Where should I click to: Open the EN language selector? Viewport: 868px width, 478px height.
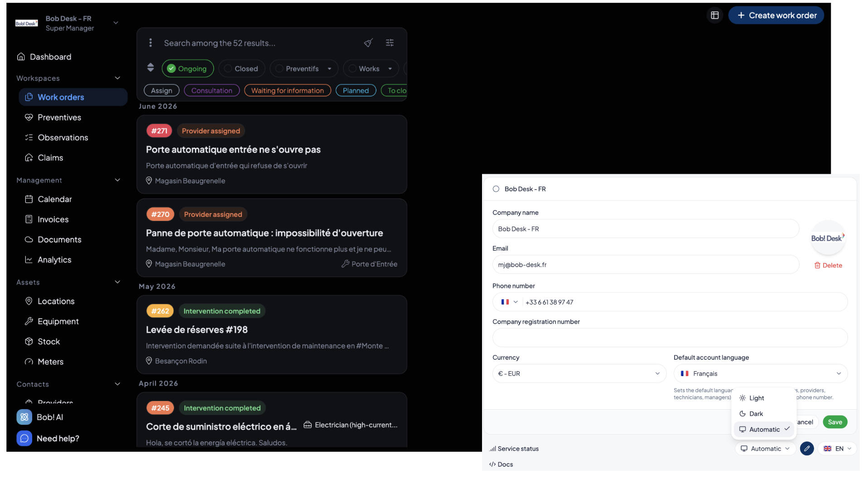837,449
